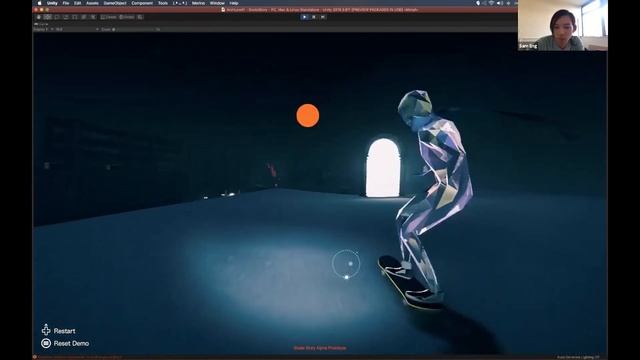Click the d-pad icon beside Restart

46,330
